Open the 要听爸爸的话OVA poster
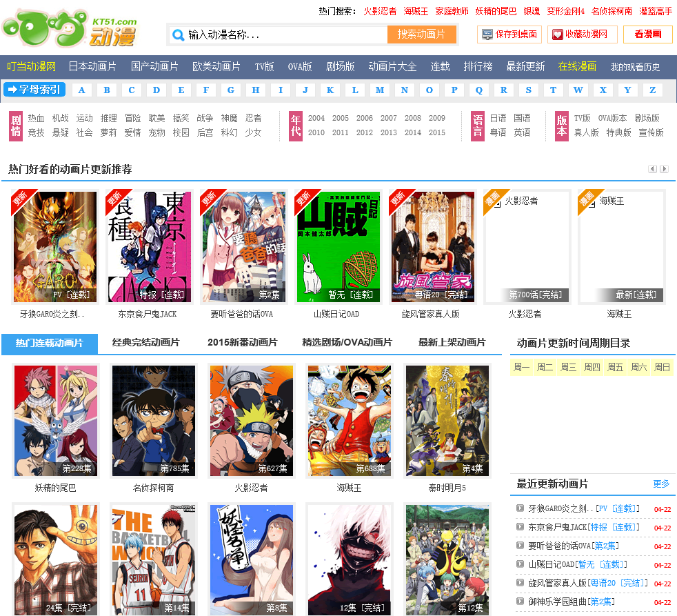The width and height of the screenshot is (677, 616). click(244, 247)
